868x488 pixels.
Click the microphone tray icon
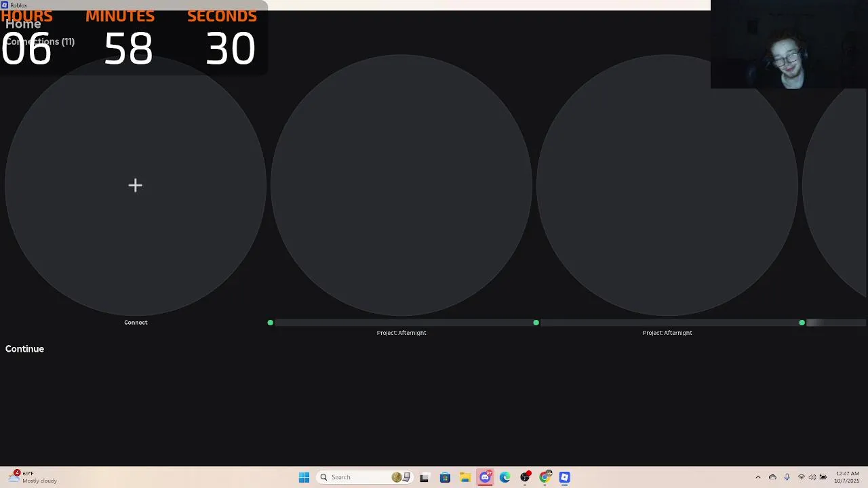[x=787, y=477]
